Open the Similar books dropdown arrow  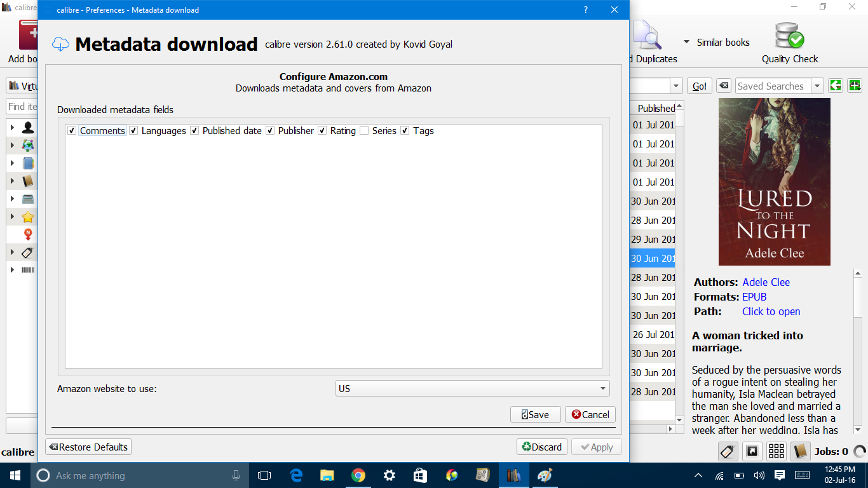(x=686, y=42)
